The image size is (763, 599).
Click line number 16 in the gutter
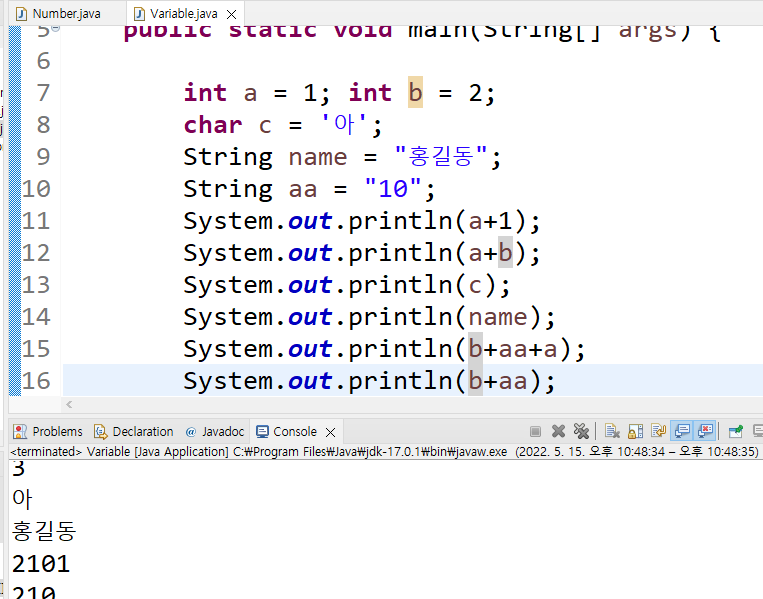click(x=36, y=381)
